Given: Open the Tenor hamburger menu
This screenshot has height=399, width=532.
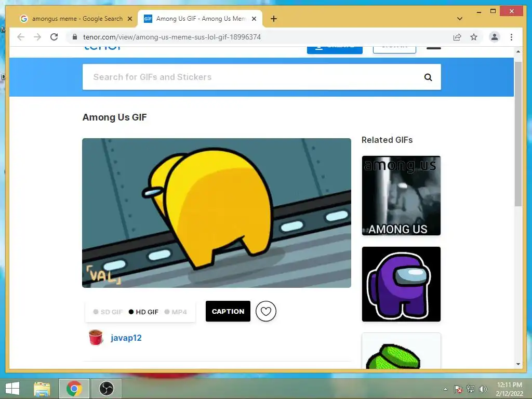Looking at the screenshot, I should coord(434,48).
